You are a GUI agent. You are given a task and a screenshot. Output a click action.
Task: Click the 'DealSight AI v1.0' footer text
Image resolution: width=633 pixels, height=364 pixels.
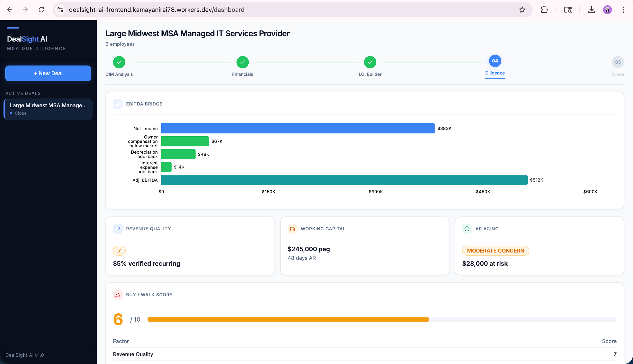[x=25, y=355]
